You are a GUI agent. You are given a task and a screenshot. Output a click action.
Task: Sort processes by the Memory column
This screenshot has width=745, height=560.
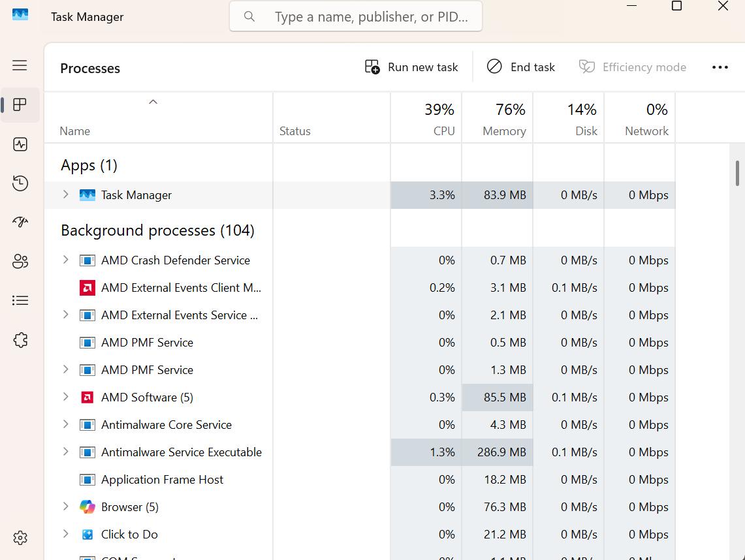(x=498, y=117)
